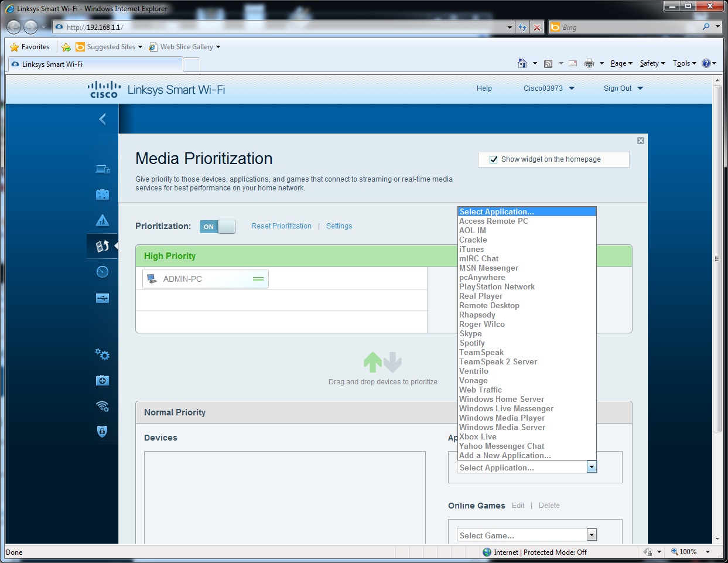Click the Refresh icon in address bar

[x=522, y=27]
